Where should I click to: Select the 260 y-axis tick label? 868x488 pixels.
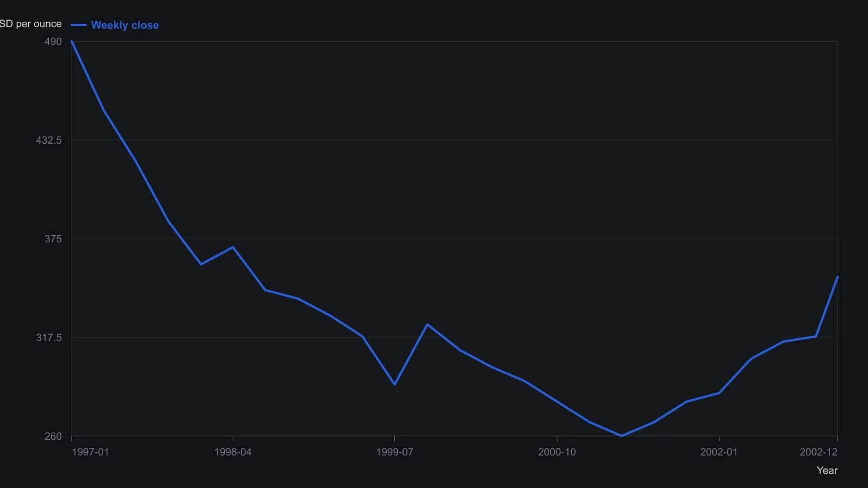point(53,436)
